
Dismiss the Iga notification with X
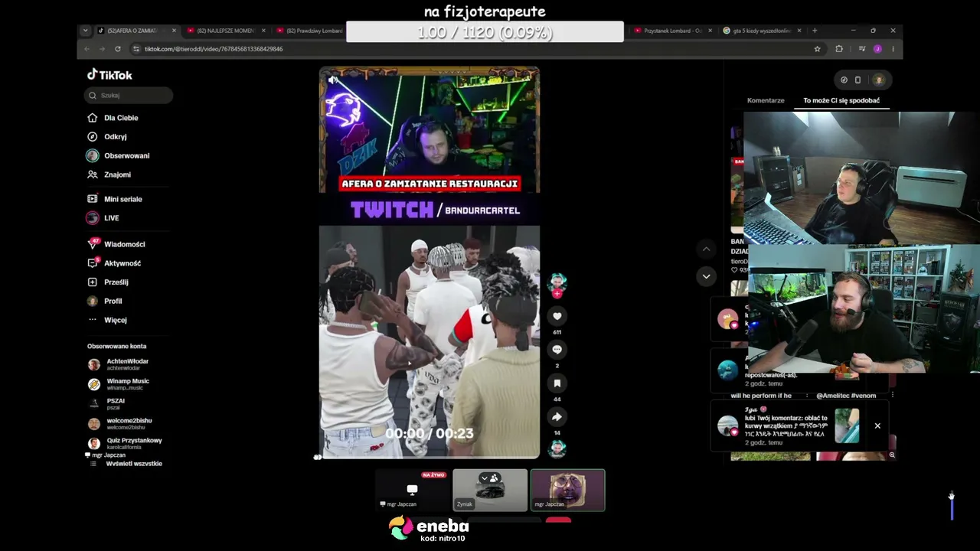pyautogui.click(x=877, y=426)
